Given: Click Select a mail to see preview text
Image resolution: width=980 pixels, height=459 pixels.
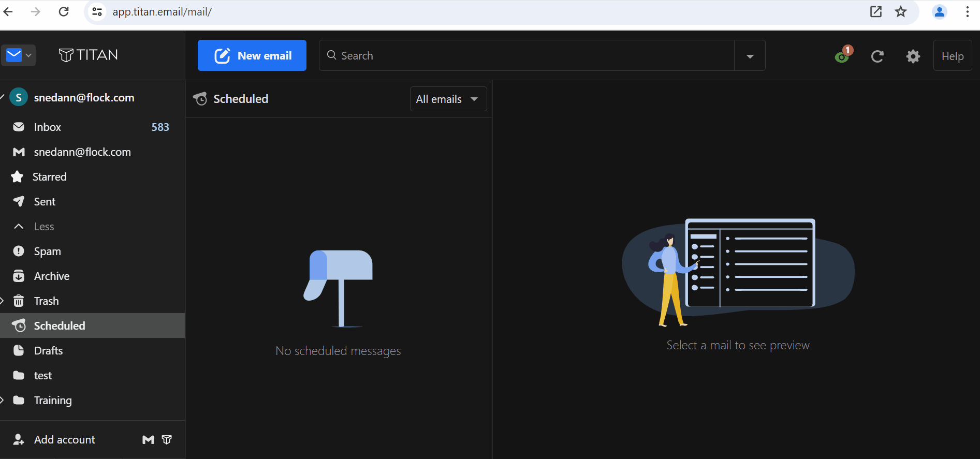Looking at the screenshot, I should [x=738, y=345].
